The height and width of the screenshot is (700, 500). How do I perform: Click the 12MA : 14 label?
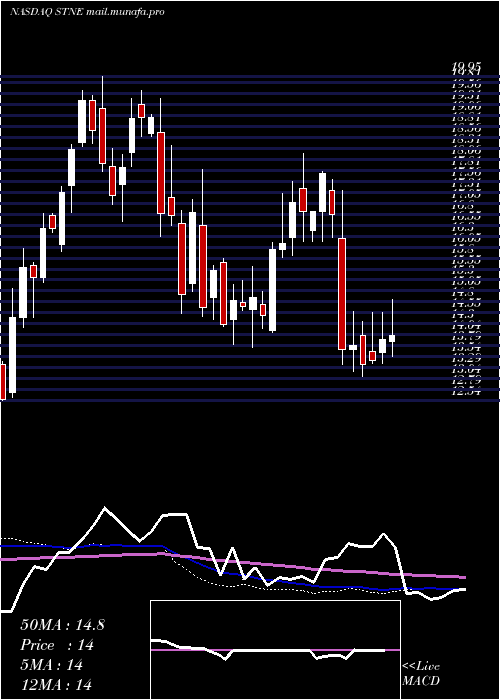[x=56, y=685]
